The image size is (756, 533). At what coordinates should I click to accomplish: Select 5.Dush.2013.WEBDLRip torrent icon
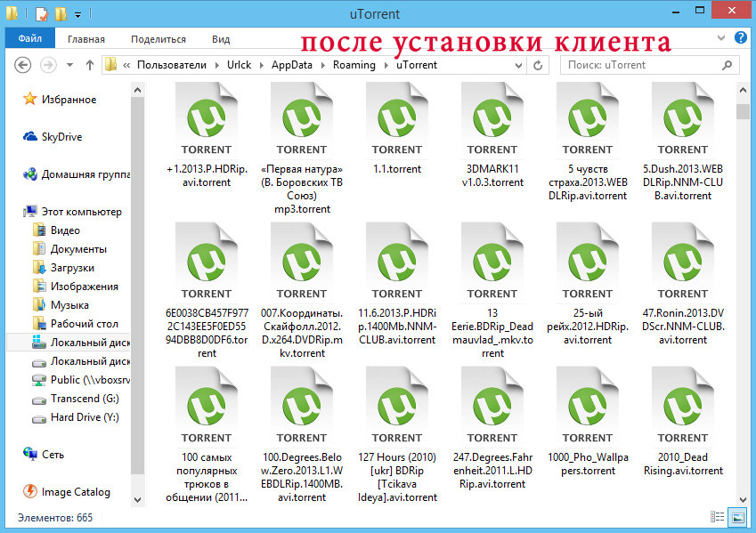[683, 119]
